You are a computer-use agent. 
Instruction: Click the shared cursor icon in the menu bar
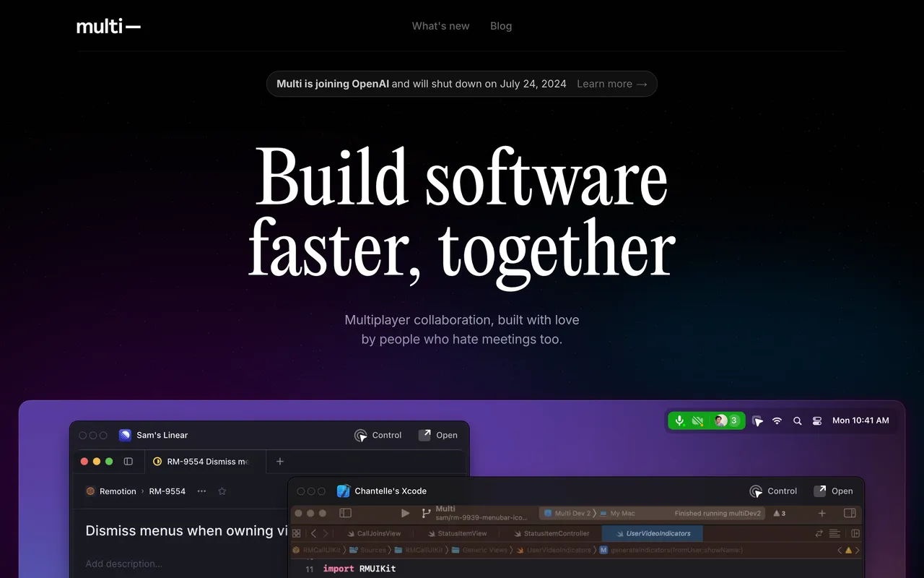pyautogui.click(x=757, y=420)
